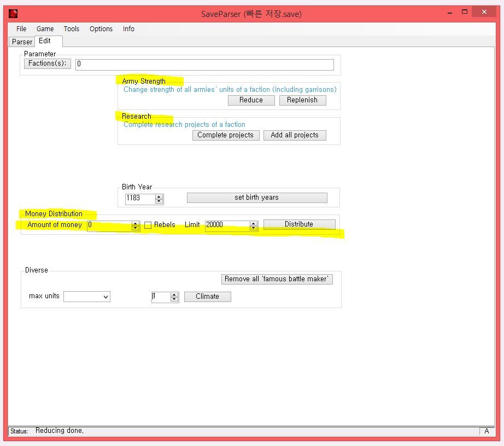Click the 'A' status bar indicator
Viewport: 504px width, 446px height.
tap(487, 431)
